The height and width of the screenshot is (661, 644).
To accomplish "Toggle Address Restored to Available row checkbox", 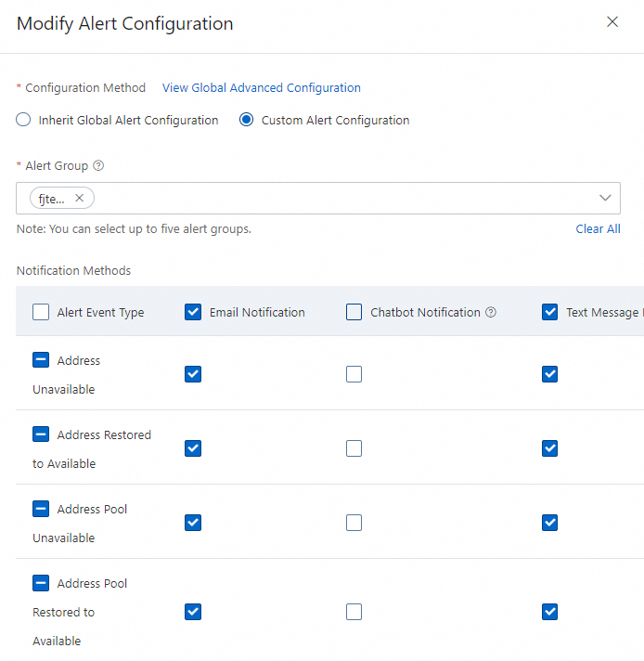I will 41,434.
